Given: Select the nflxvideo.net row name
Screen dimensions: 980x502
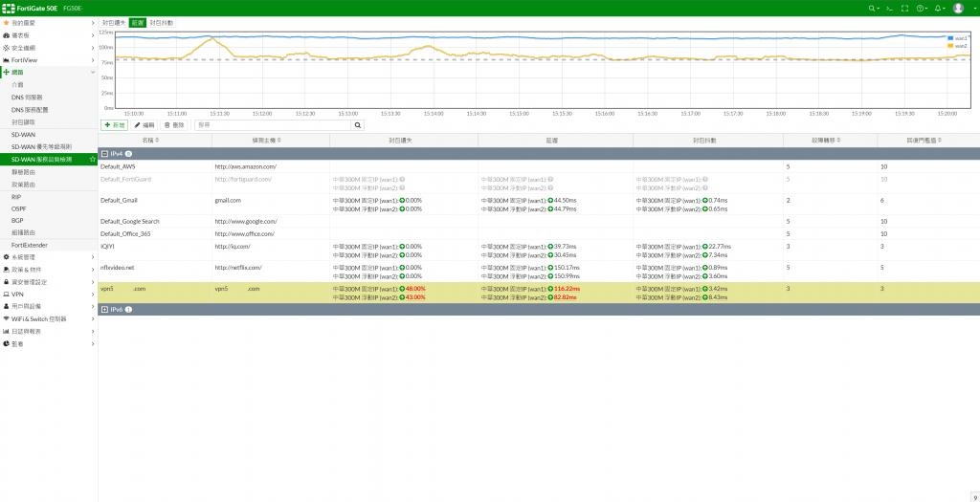Looking at the screenshot, I should pos(118,267).
